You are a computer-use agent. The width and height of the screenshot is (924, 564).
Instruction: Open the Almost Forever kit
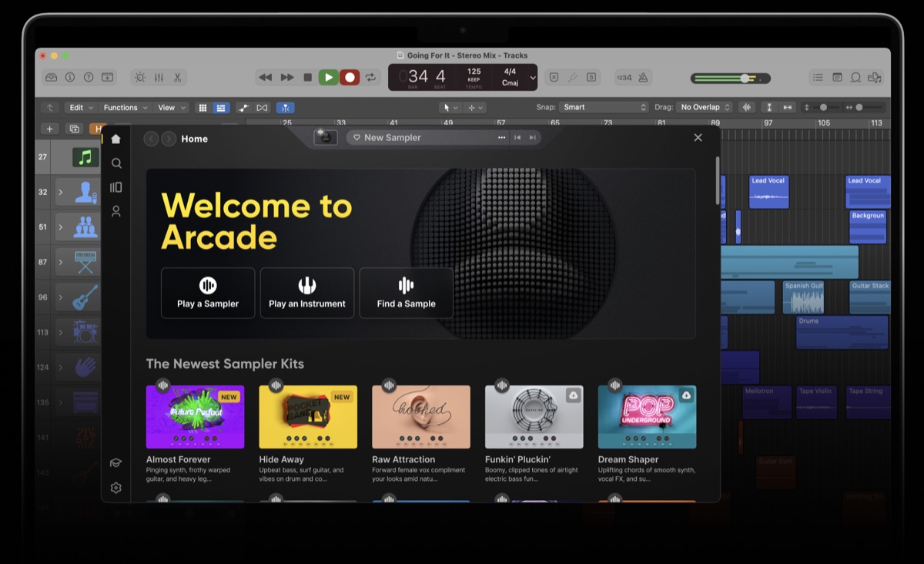195,417
